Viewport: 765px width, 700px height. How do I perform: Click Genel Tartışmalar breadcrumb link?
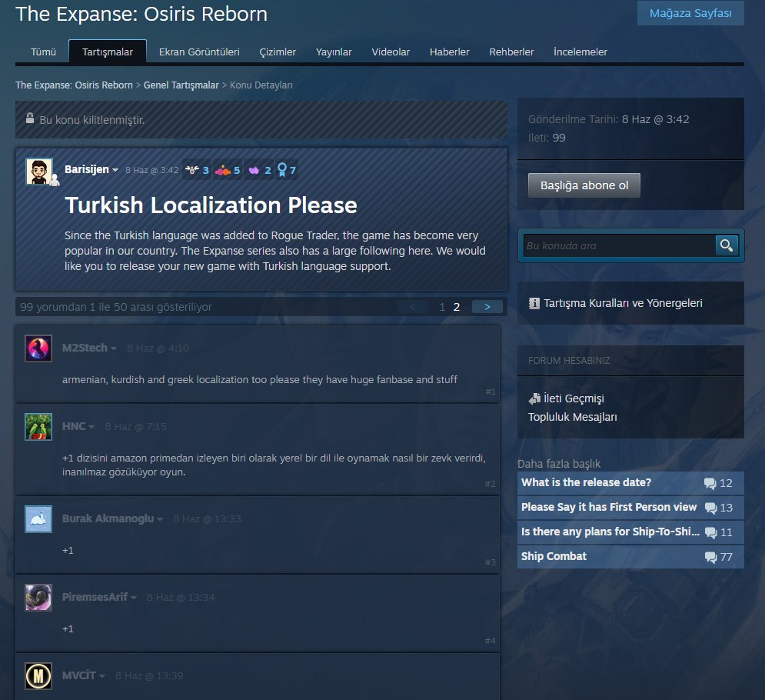181,85
